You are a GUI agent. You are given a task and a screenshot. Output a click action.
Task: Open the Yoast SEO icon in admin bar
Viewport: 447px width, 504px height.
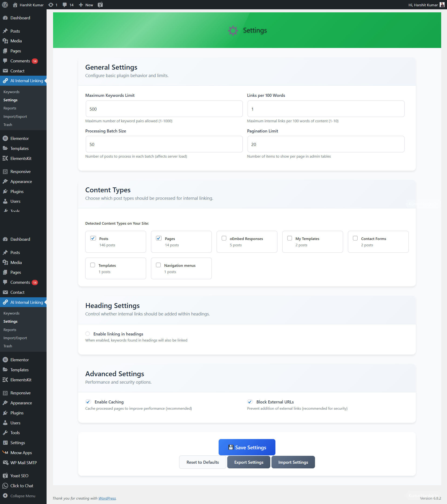[100, 5]
